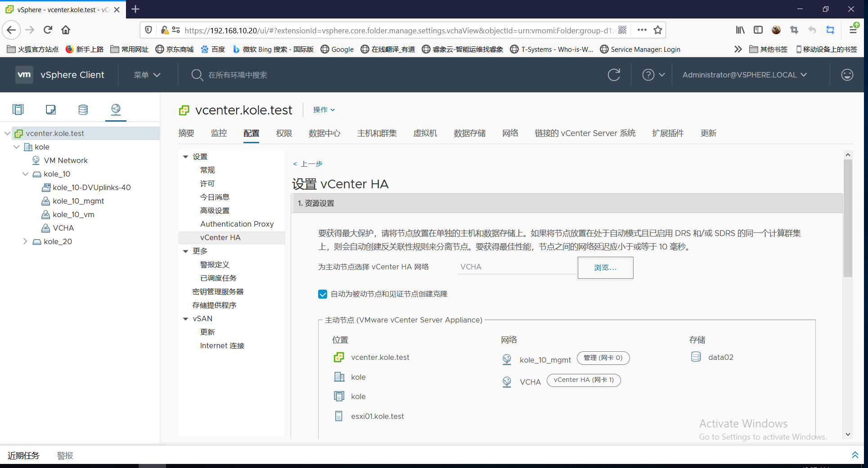Open the VMs and Templates inventory view
Screen dimensions: 868x468
(x=50, y=109)
